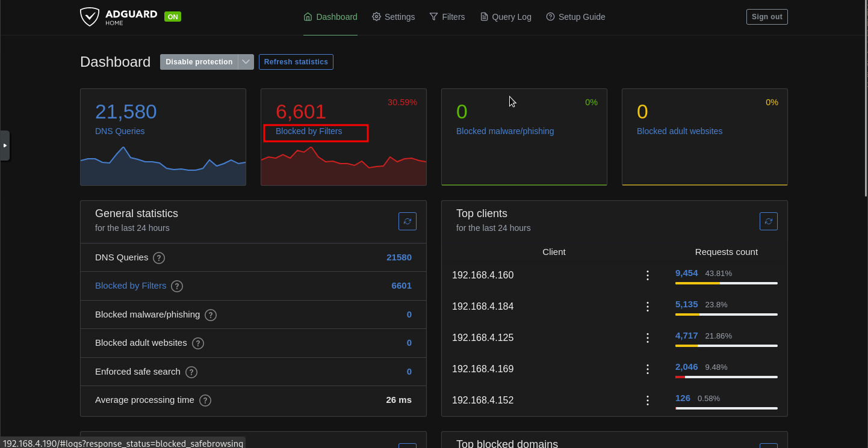Click the large 6,601 number

301,112
